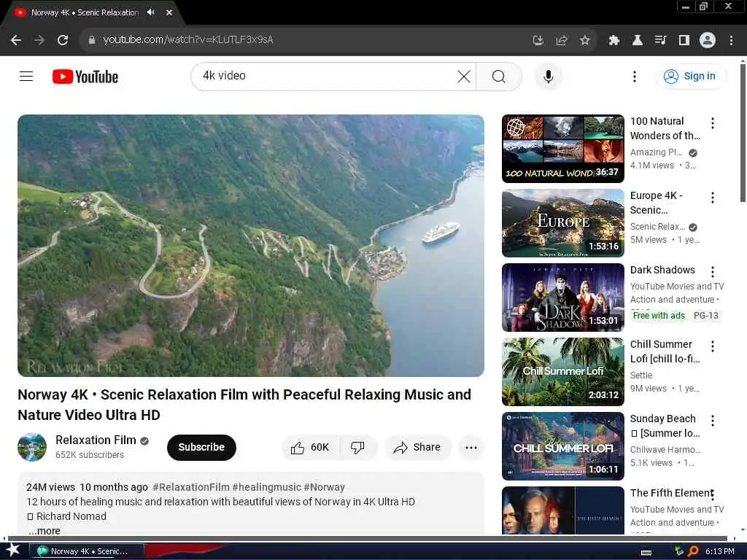Reload the page with the refresh icon
Image resolution: width=747 pixels, height=560 pixels.
[63, 40]
